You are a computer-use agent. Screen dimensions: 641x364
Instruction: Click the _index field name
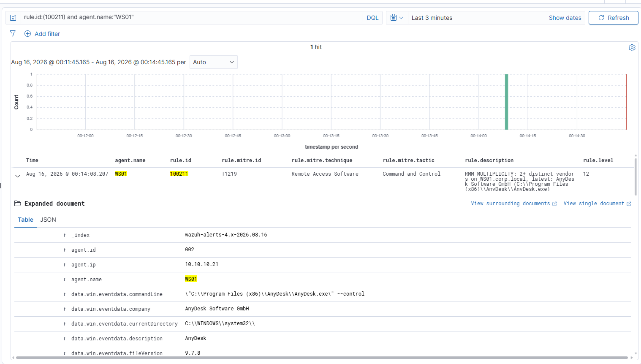[x=80, y=235]
